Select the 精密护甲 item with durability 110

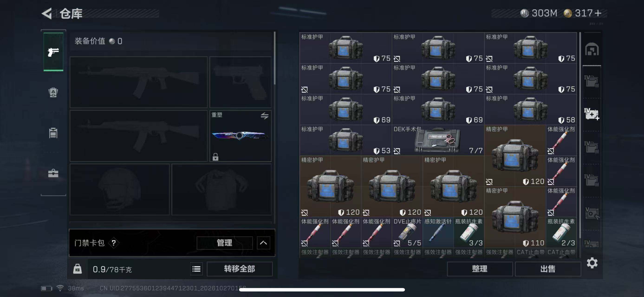click(x=515, y=217)
